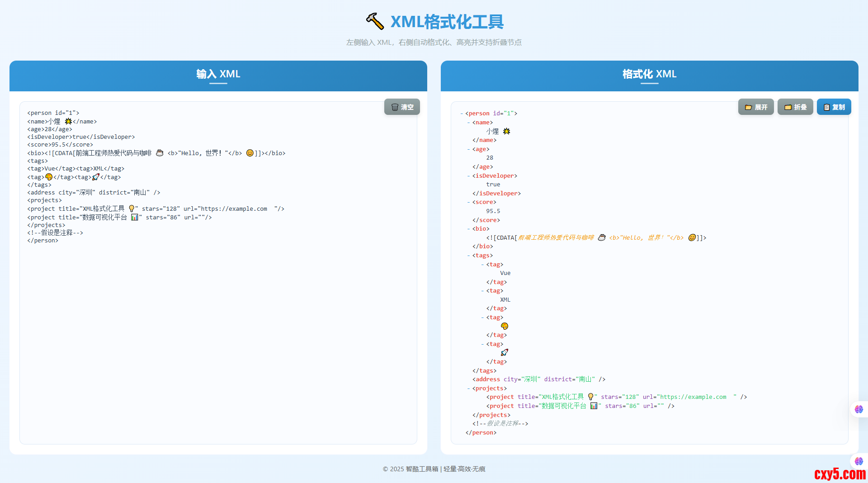
Task: Click the input line with isDeveloper true
Action: click(x=81, y=137)
